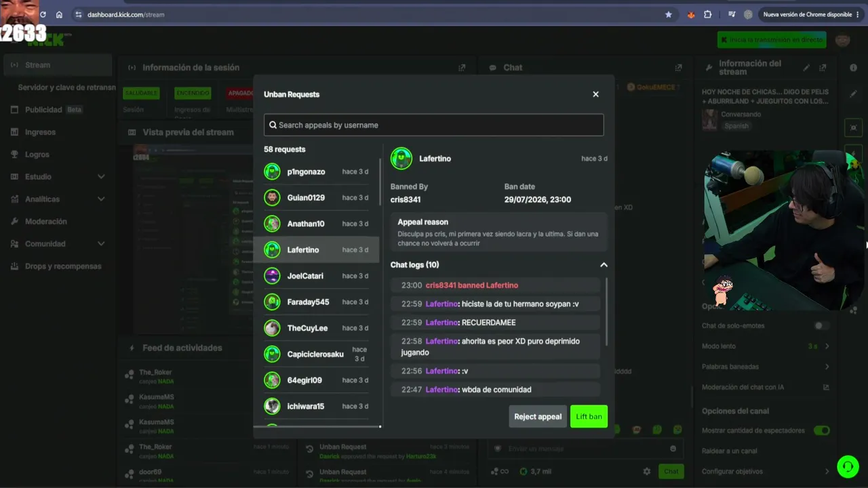Image resolution: width=868 pixels, height=488 pixels.
Task: Open the Anathan10 unban request
Action: tap(316, 224)
